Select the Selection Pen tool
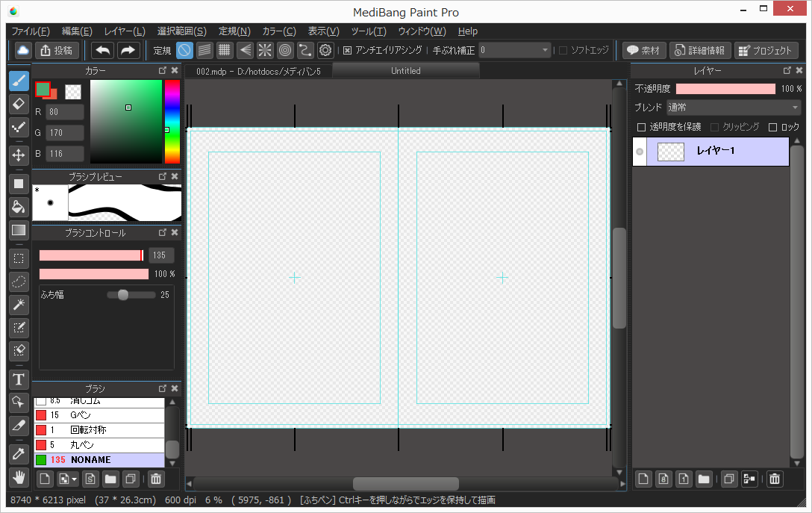This screenshot has width=812, height=513. (19, 327)
